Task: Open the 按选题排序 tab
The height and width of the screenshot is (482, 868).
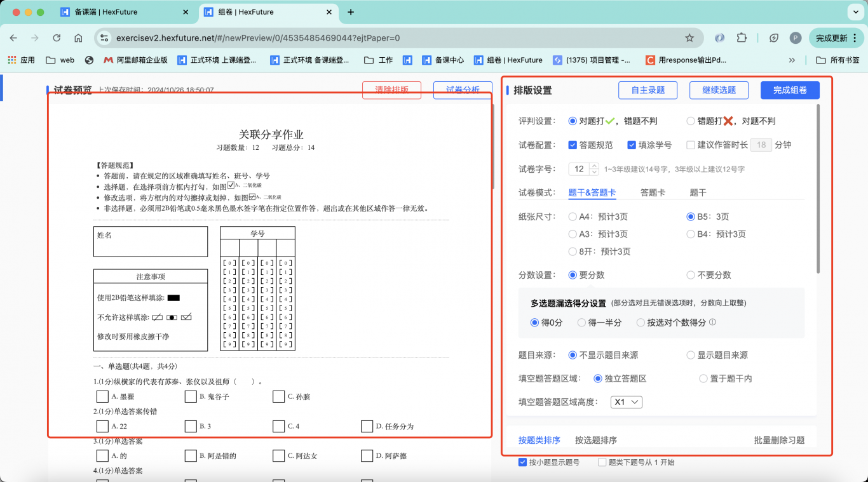Action: (596, 440)
